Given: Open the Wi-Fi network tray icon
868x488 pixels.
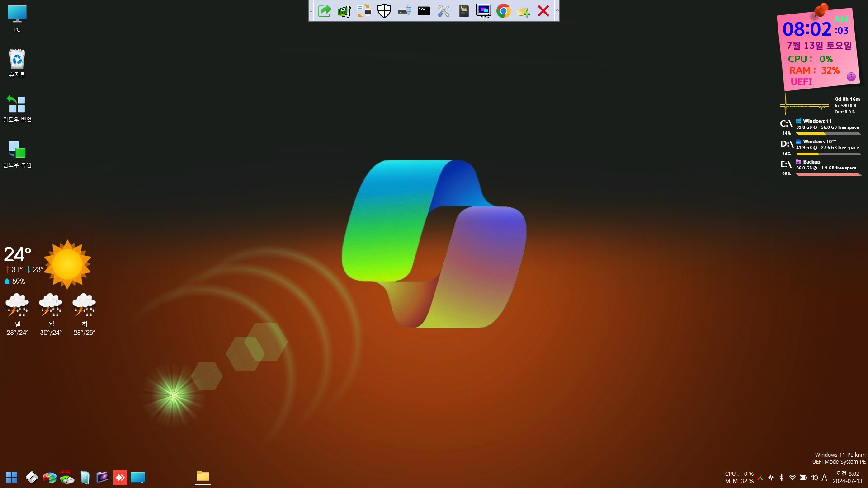Looking at the screenshot, I should click(x=793, y=478).
